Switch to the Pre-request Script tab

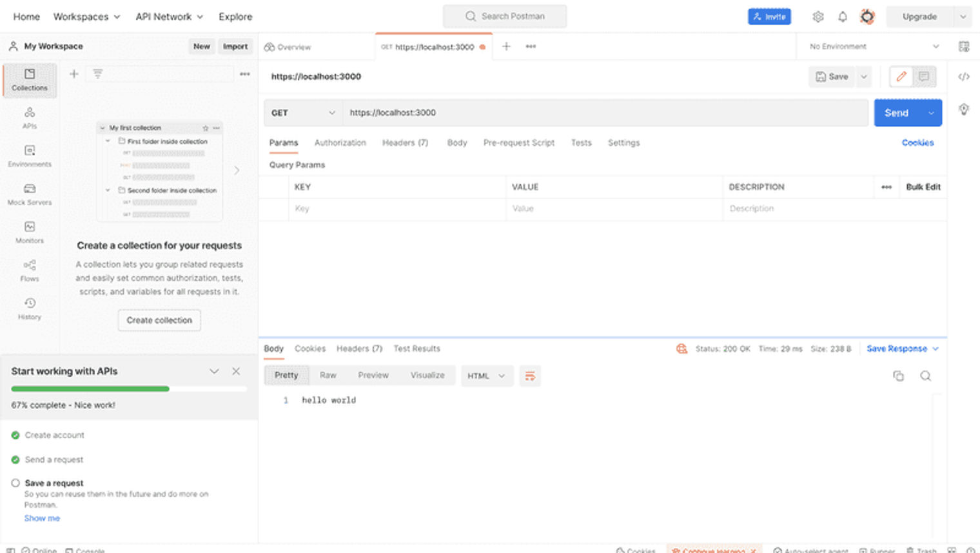pyautogui.click(x=519, y=143)
